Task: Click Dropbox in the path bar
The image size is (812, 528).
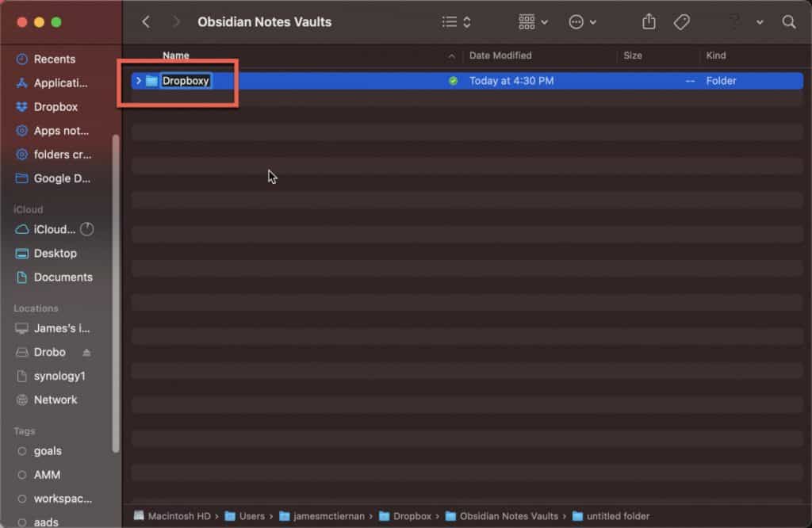Action: click(x=405, y=516)
